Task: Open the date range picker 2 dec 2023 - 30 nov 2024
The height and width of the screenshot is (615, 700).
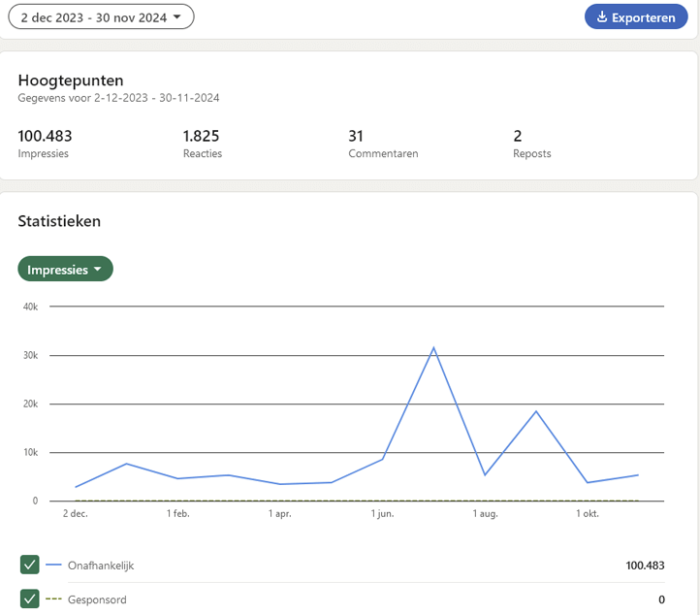Action: (x=101, y=16)
